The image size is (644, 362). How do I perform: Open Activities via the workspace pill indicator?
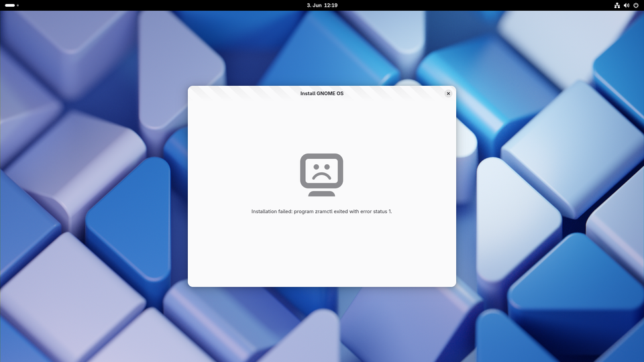pyautogui.click(x=10, y=5)
